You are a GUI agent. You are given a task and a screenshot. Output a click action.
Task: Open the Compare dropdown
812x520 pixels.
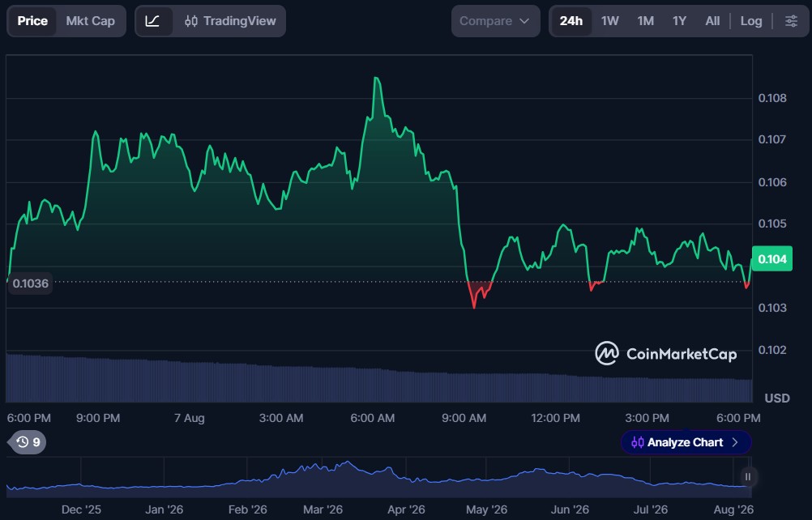495,21
